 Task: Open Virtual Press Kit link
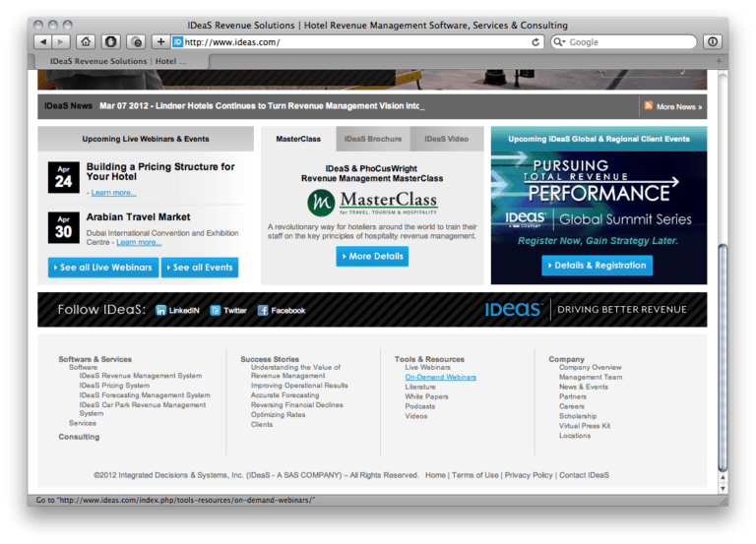coord(585,426)
